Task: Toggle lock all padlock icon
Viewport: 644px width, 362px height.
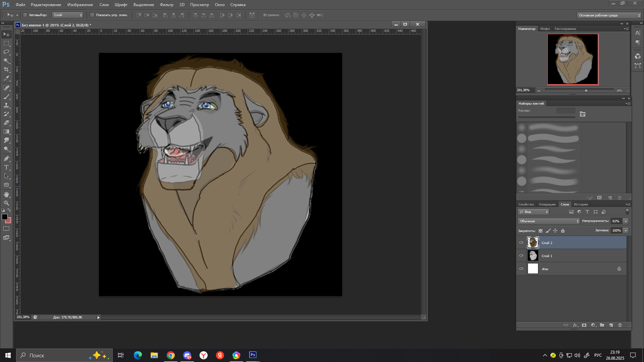Action: (563, 231)
